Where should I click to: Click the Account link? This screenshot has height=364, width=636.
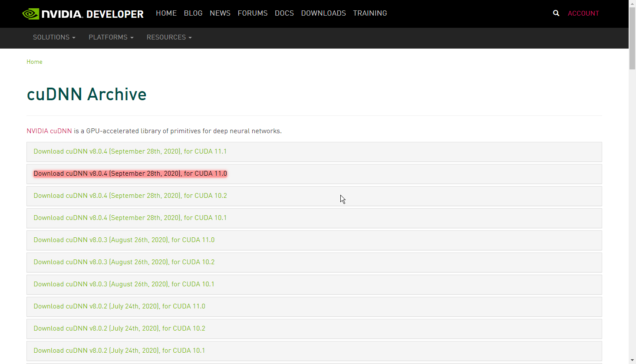tap(583, 13)
